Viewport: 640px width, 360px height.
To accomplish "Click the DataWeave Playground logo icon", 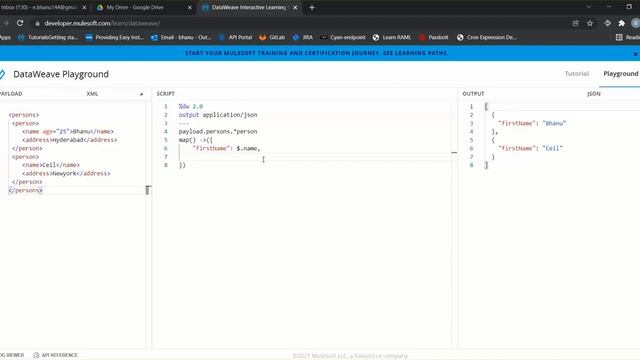I will tap(2, 74).
